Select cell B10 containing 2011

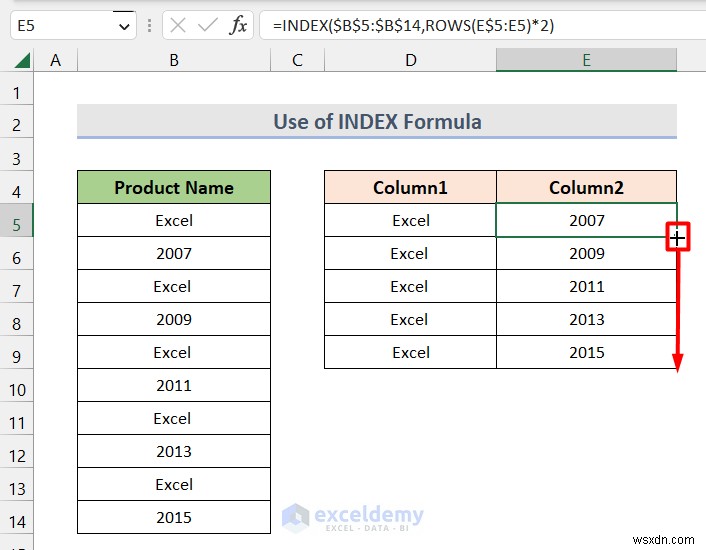click(x=174, y=385)
